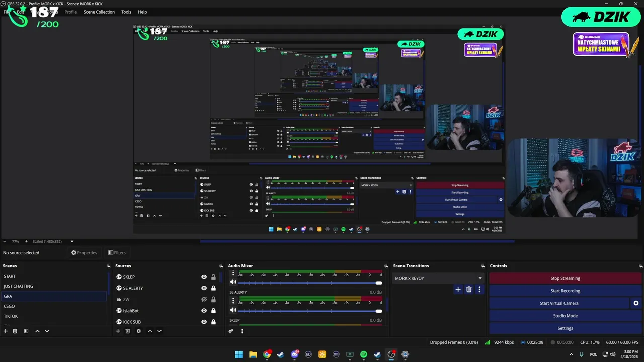Show hidden system tray icons

coord(571,354)
